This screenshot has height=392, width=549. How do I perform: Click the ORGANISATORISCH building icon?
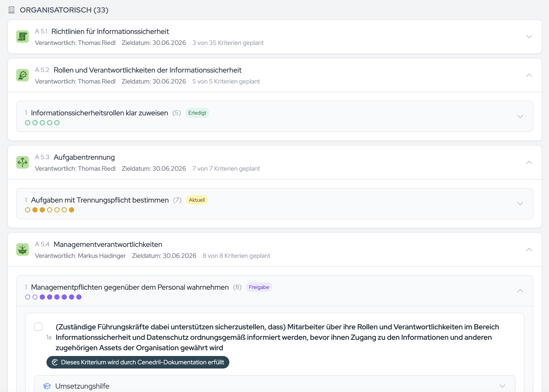(11, 10)
